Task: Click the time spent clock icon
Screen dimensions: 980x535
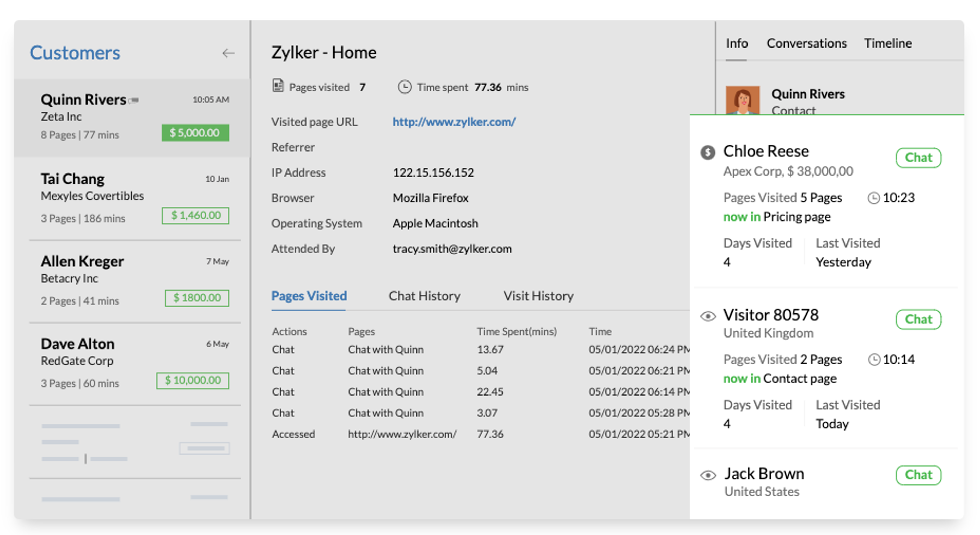Action: point(405,87)
